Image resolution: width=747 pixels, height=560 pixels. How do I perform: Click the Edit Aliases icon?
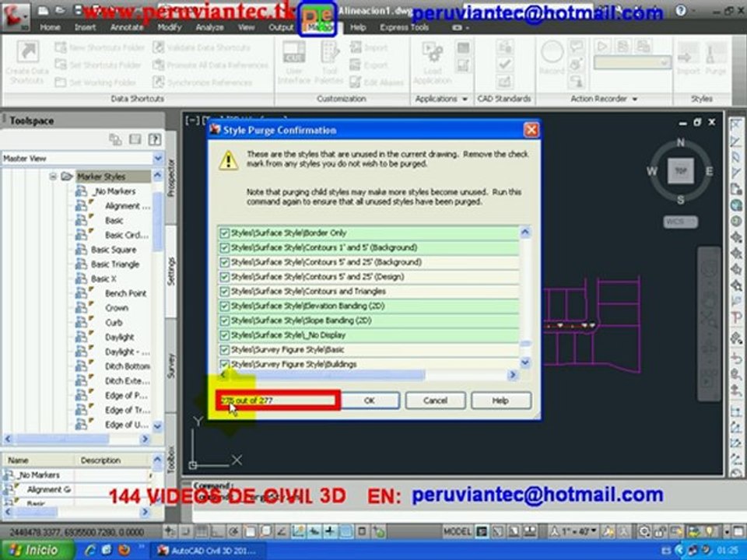(x=356, y=82)
